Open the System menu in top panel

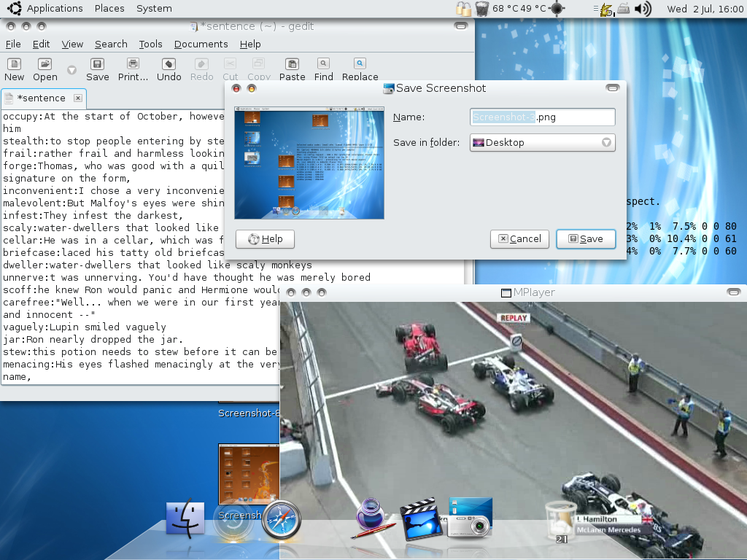click(x=154, y=9)
